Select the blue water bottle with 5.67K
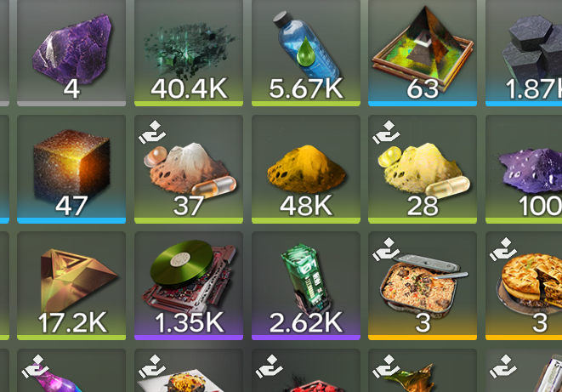This screenshot has width=562, height=392. click(x=306, y=53)
